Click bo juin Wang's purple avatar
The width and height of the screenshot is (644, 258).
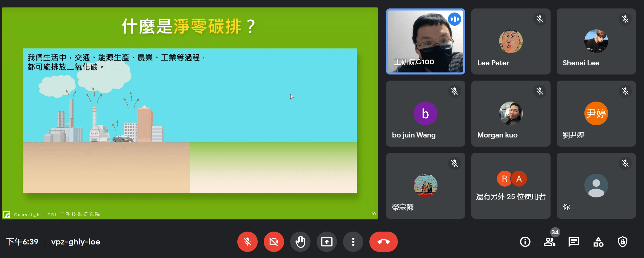[x=426, y=113]
